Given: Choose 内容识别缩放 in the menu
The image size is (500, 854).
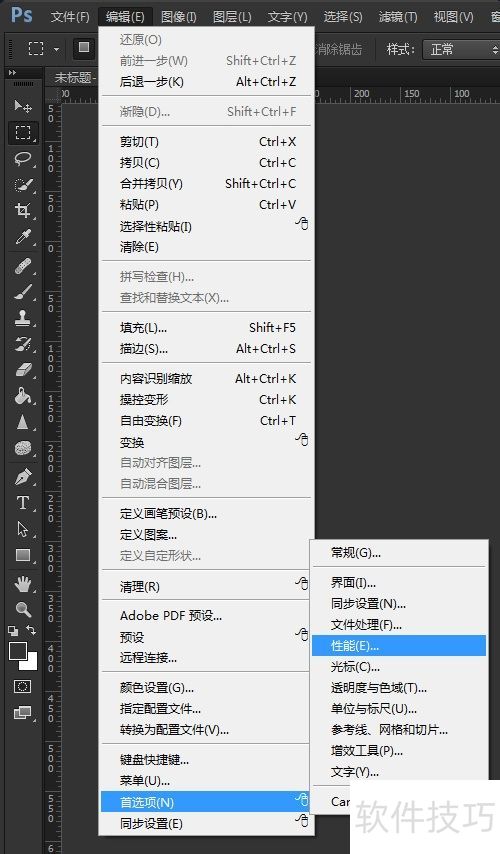Looking at the screenshot, I should coord(207,379).
